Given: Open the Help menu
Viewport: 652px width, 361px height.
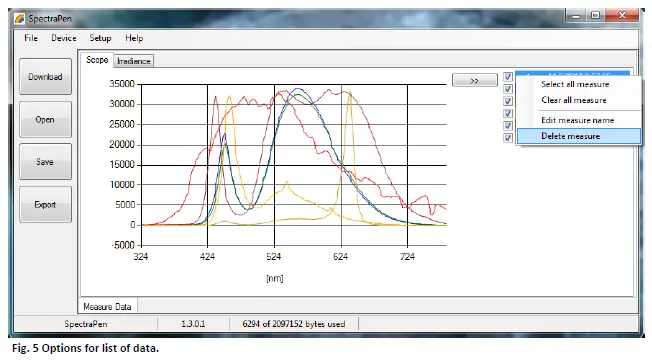Looking at the screenshot, I should point(134,38).
